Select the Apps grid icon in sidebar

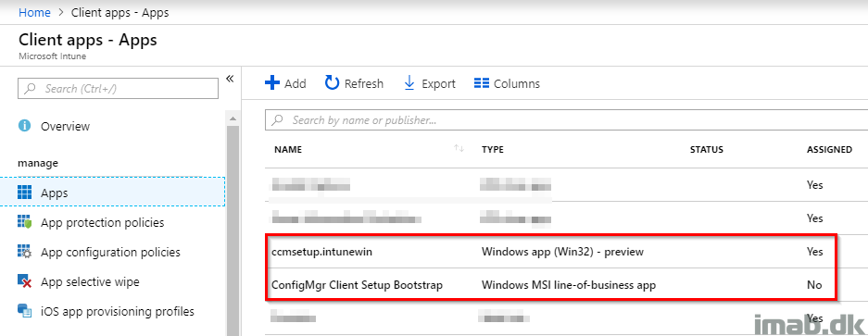[x=24, y=193]
